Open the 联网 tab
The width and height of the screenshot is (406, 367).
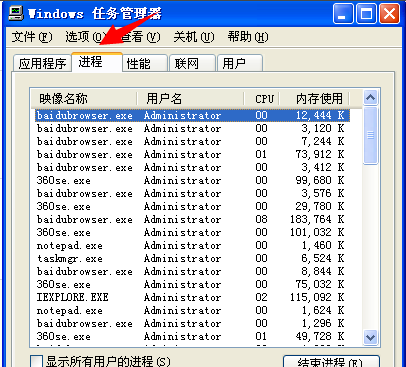(192, 63)
